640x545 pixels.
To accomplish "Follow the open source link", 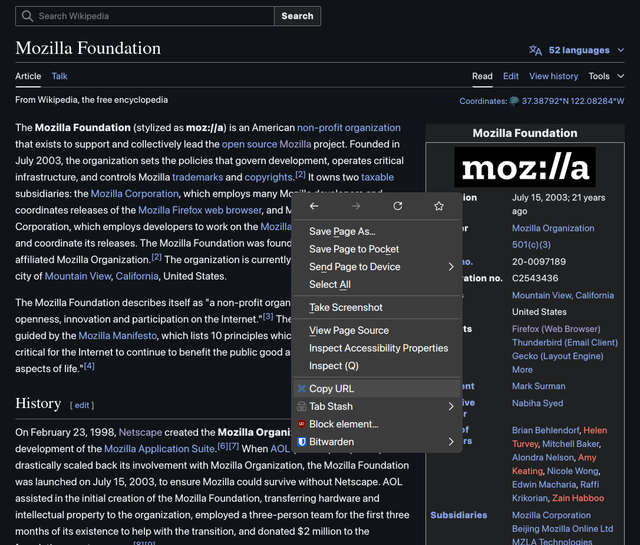I will point(249,144).
